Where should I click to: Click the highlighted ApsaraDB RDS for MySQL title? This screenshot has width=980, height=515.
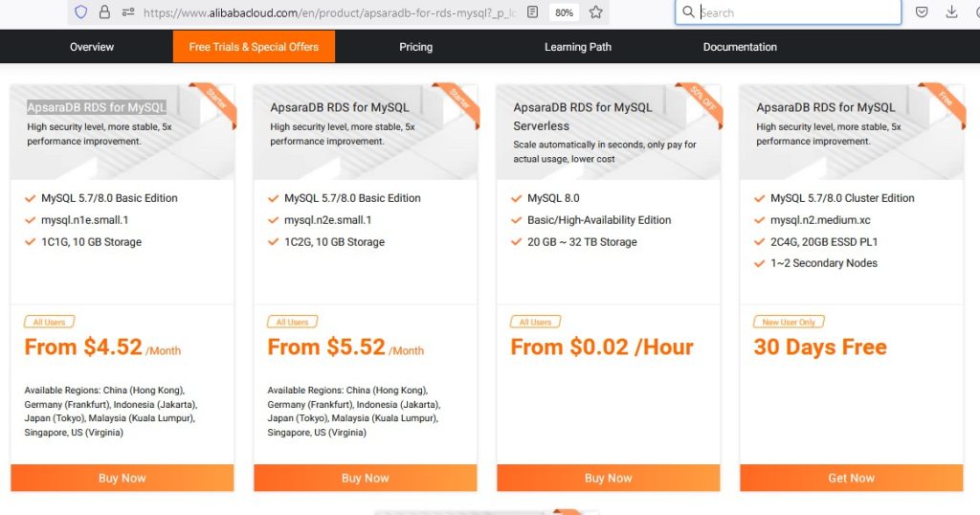97,107
